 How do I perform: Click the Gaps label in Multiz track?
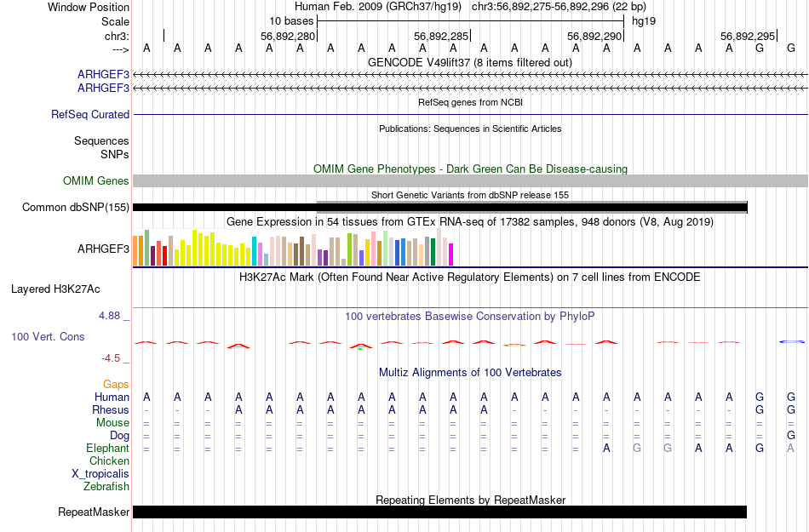116,384
